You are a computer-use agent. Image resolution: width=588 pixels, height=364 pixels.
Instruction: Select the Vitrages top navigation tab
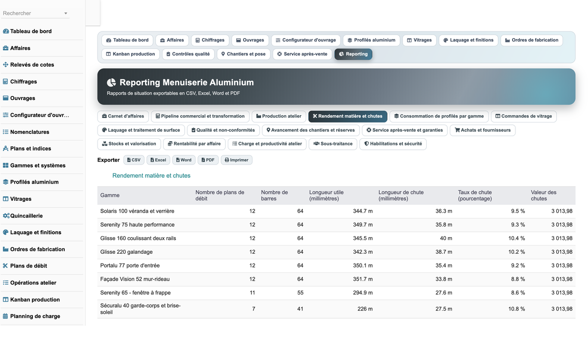[419, 40]
